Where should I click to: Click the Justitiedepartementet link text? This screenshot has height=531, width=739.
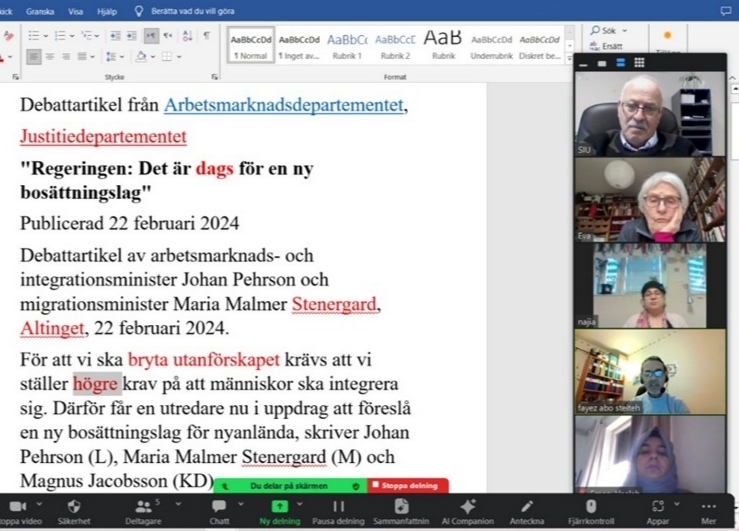[x=103, y=136]
